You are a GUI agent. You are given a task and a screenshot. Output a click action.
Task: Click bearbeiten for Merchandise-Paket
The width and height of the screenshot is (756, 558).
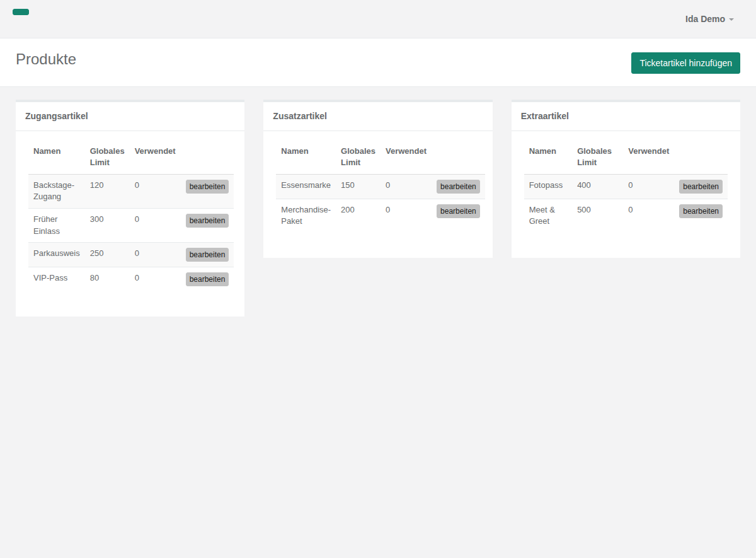pos(458,211)
